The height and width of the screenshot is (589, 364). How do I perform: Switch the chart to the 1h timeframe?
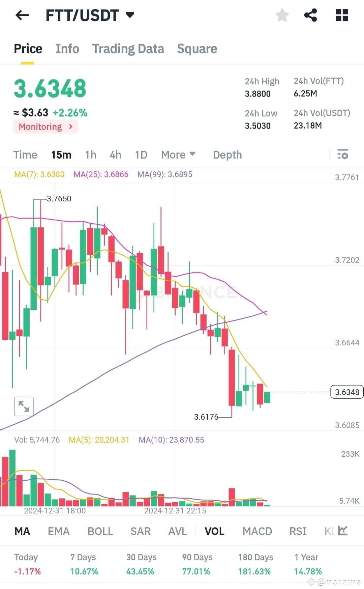(90, 155)
